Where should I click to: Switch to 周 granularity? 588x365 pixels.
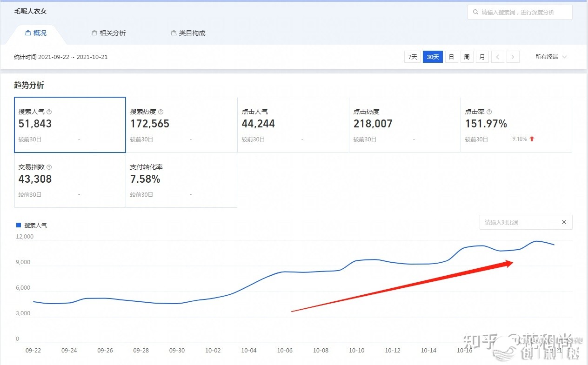coord(467,57)
